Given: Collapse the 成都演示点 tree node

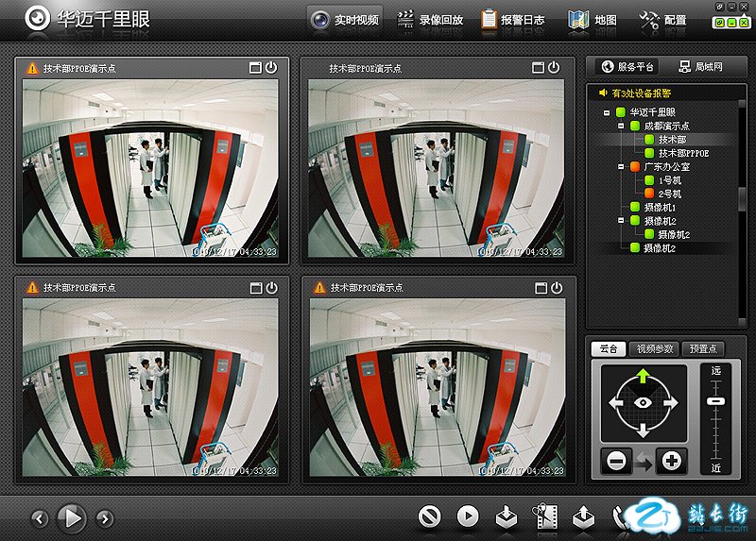Looking at the screenshot, I should point(621,126).
